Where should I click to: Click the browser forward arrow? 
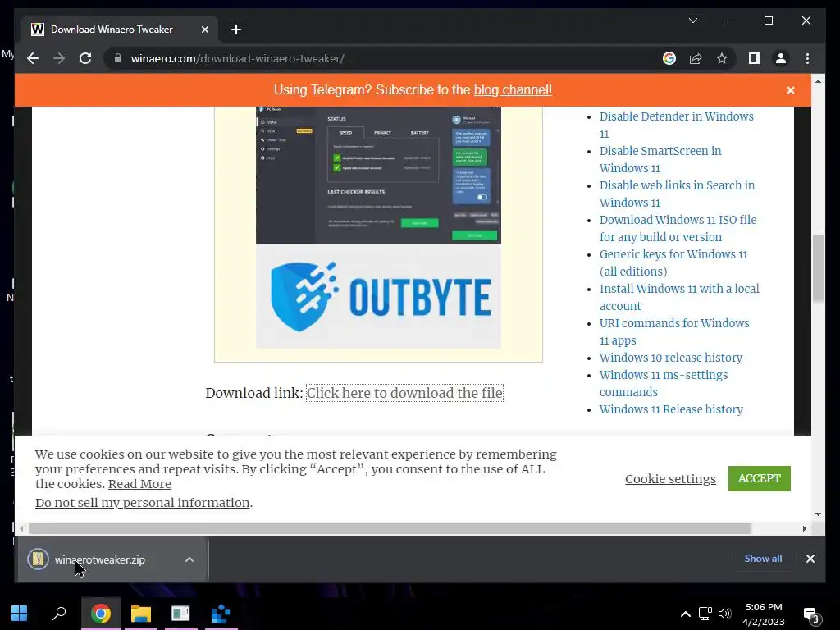click(x=59, y=58)
